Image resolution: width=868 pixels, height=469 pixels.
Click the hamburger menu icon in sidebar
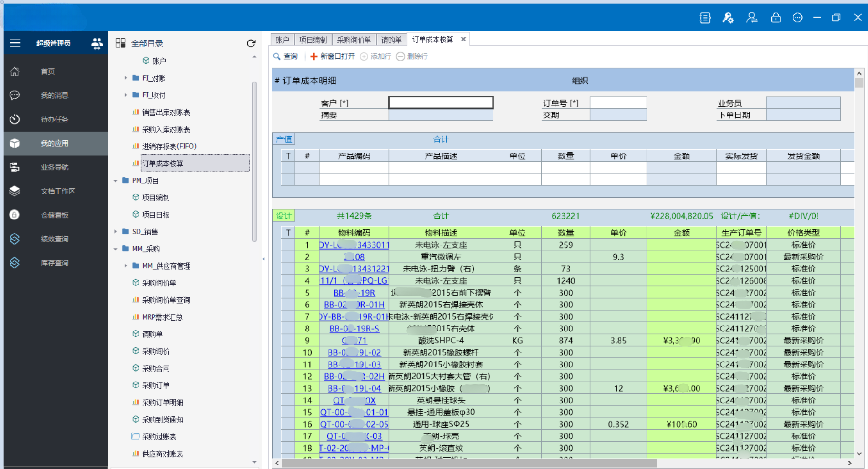tap(15, 43)
